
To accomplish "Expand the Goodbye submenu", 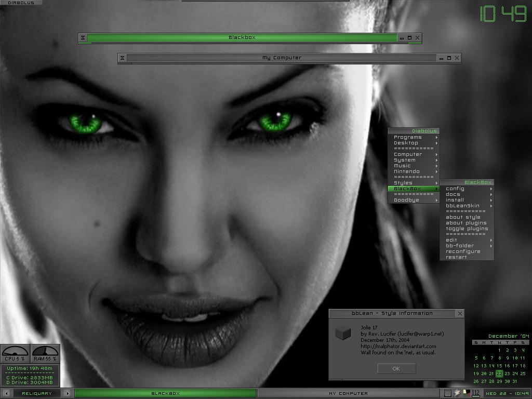I will pos(414,200).
